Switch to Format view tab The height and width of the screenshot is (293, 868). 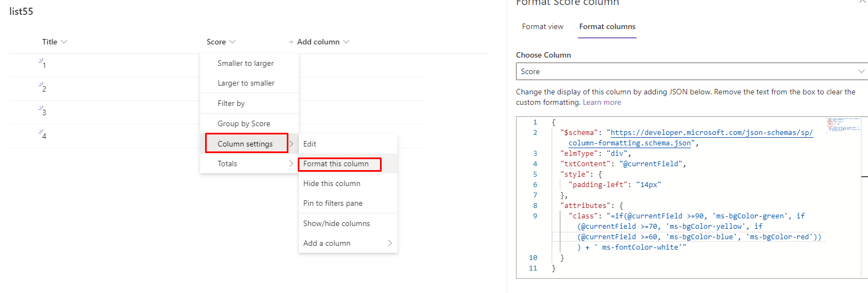543,26
